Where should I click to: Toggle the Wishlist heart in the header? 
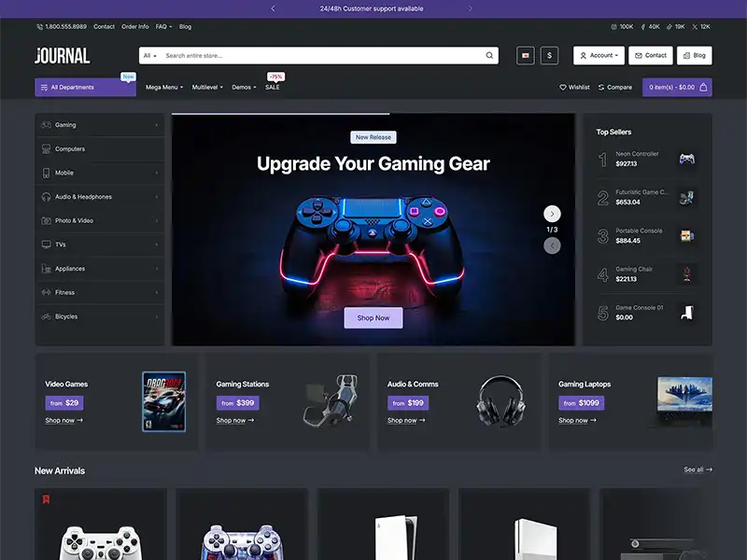561,87
